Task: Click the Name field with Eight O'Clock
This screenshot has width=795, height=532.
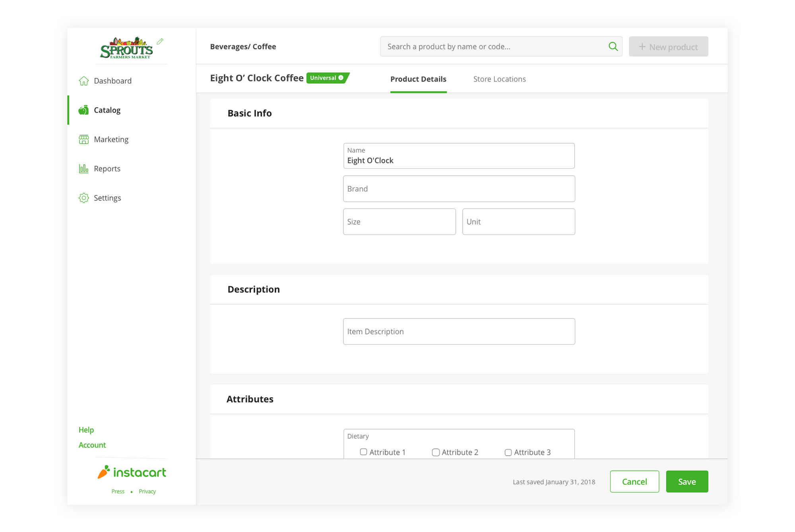Action: pos(459,156)
